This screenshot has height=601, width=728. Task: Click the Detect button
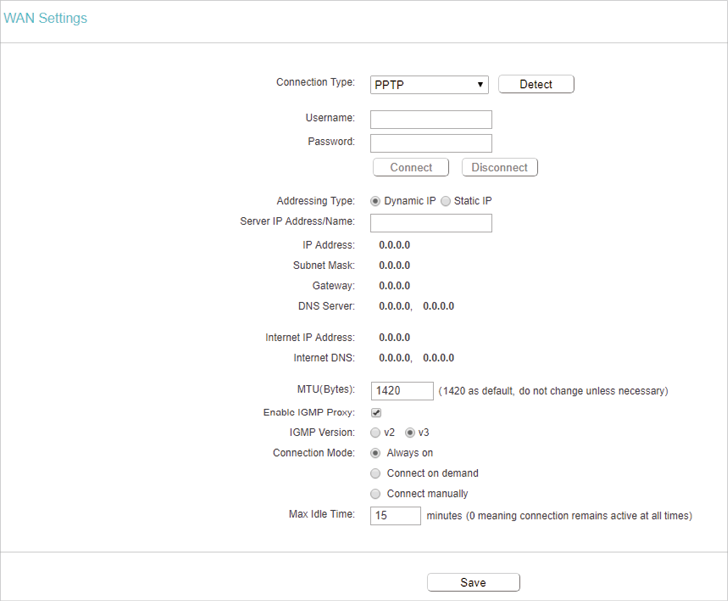(536, 84)
